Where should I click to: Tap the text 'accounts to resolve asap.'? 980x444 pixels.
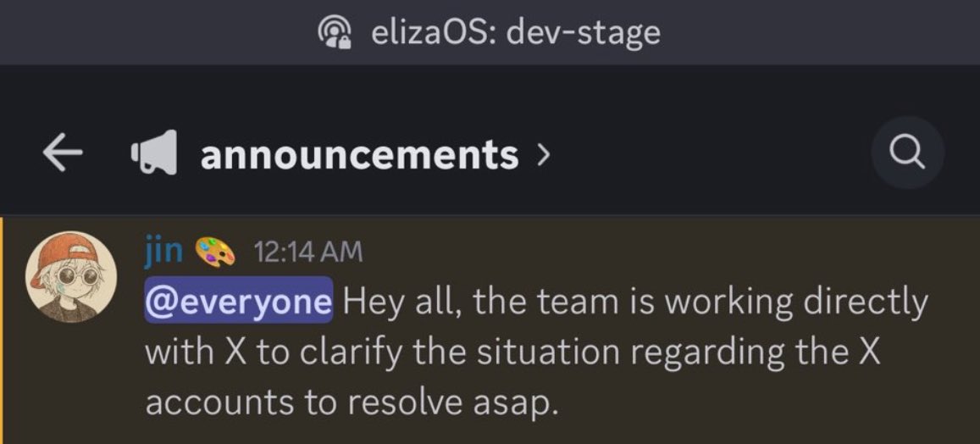click(351, 403)
